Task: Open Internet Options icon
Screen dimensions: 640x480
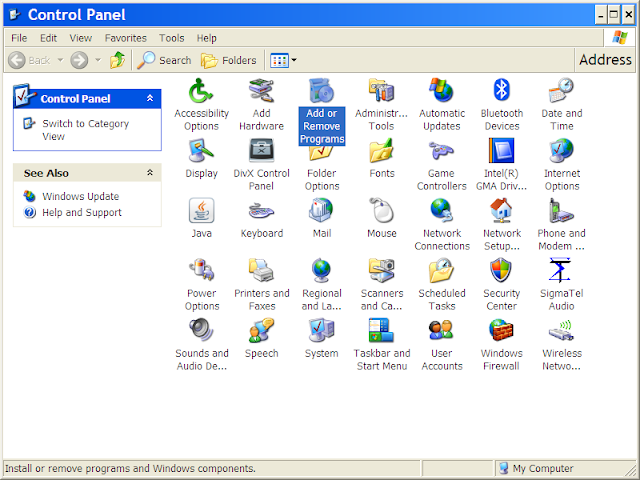Action: [x=562, y=150]
